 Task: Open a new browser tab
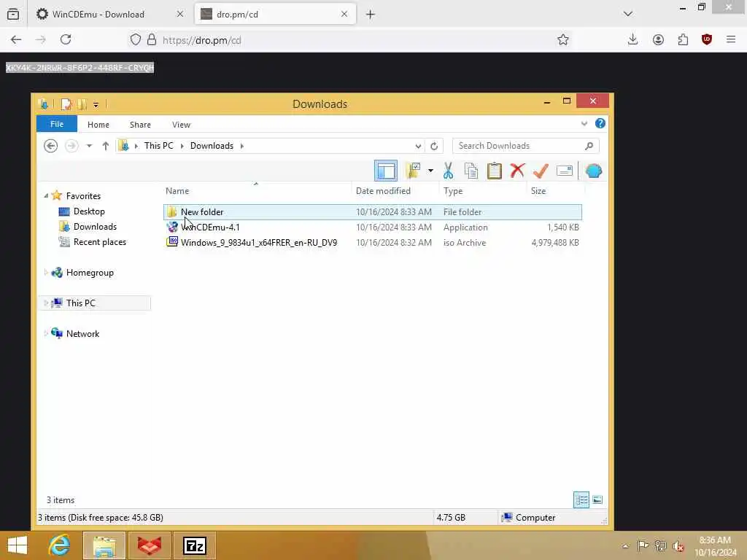370,15
